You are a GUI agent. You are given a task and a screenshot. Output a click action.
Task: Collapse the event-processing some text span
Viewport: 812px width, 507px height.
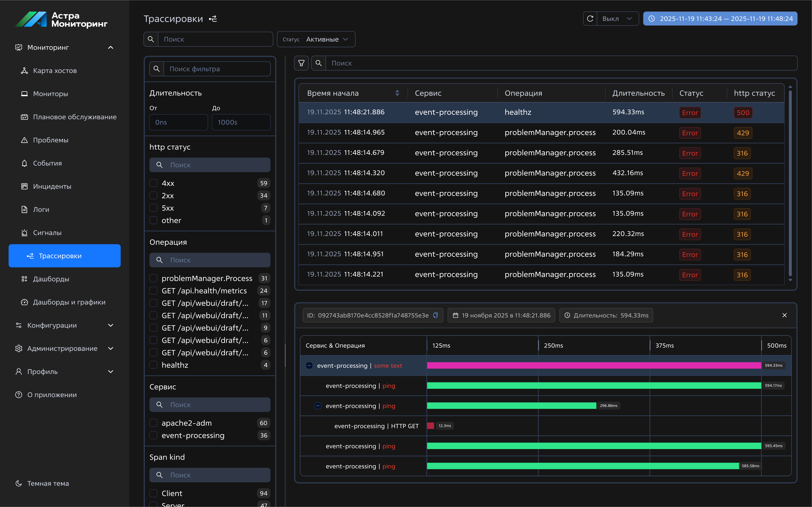tap(309, 366)
